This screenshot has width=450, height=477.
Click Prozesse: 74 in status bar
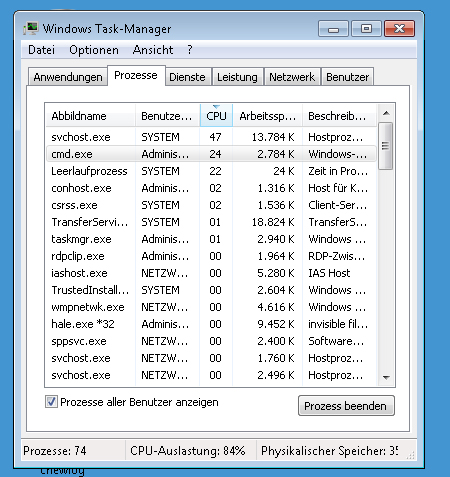(x=55, y=451)
